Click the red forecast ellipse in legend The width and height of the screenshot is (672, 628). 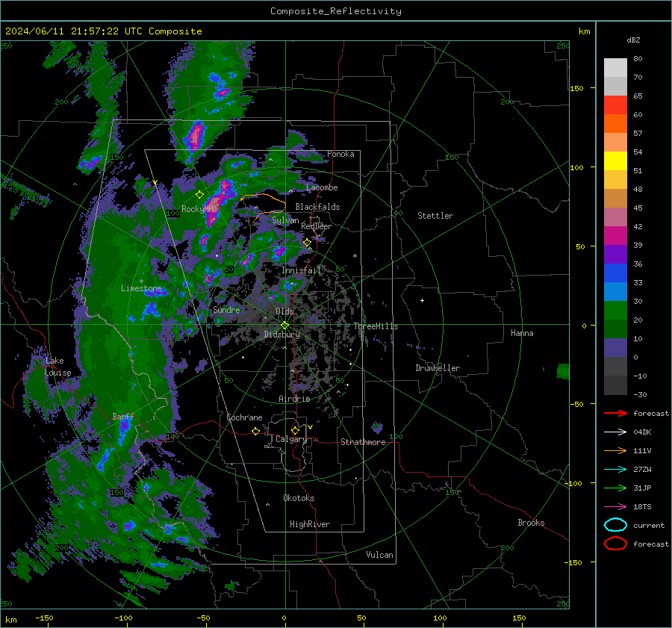pos(615,544)
